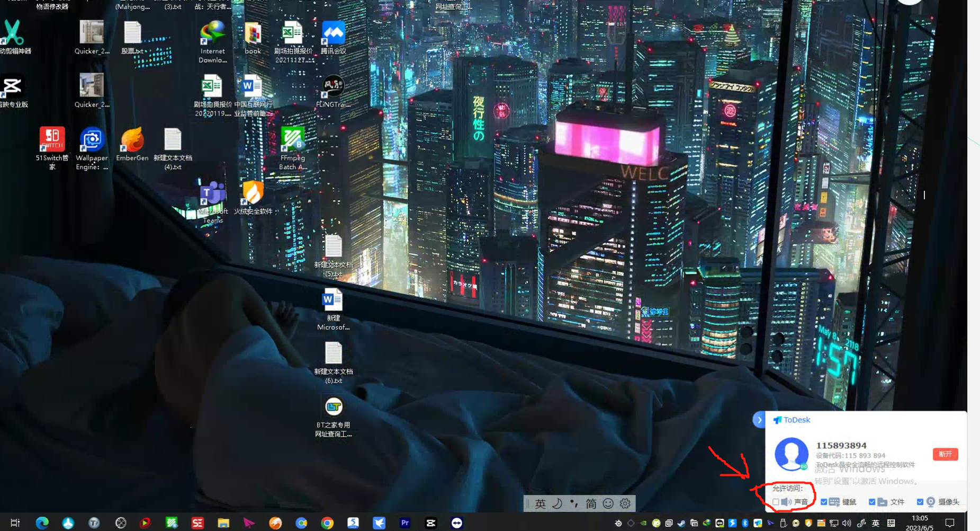Uncheck the 摄像头 camera access checkbox
The width and height of the screenshot is (980, 531).
(x=920, y=502)
